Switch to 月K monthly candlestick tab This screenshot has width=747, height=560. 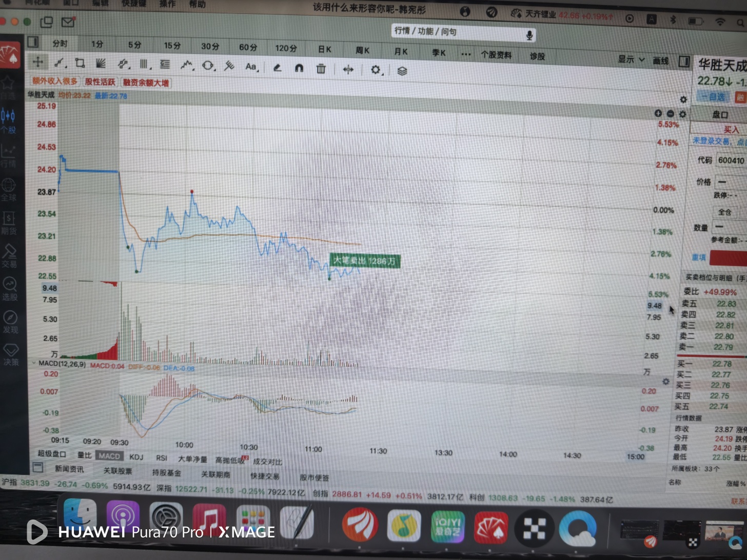[401, 51]
